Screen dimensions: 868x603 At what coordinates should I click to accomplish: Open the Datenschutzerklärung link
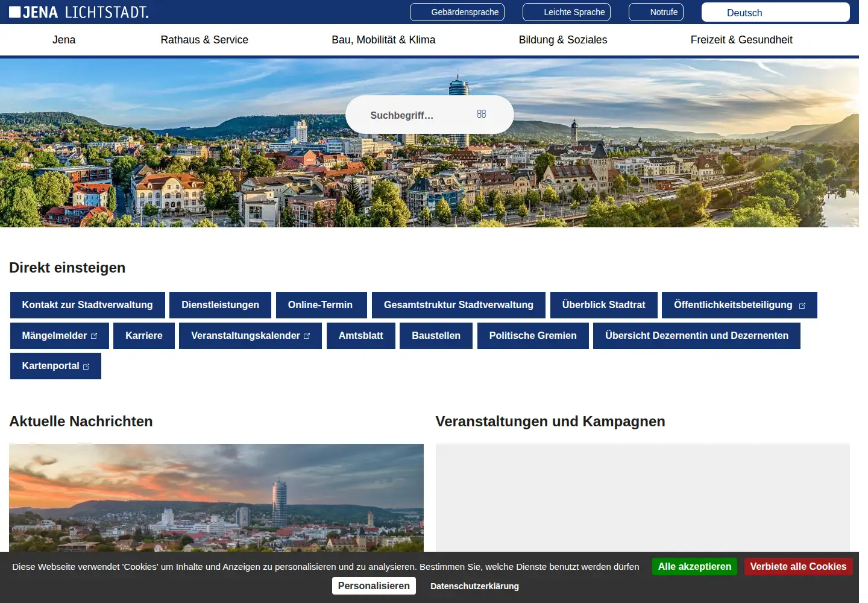(x=474, y=586)
